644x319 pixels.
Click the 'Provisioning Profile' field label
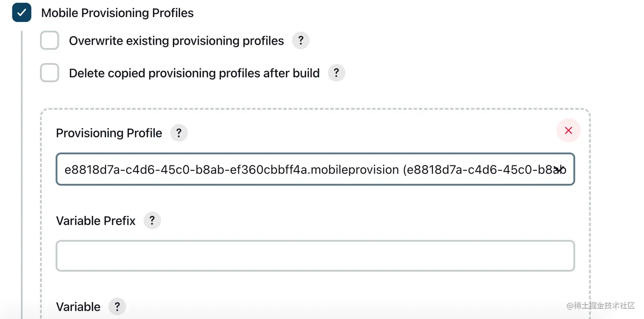click(109, 133)
